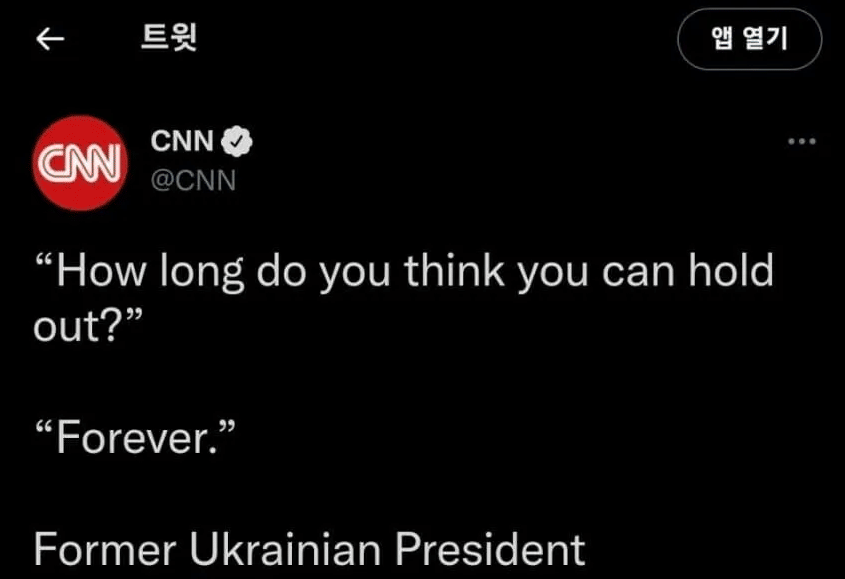Image resolution: width=845 pixels, height=579 pixels.
Task: Click the word "hold" in the tweet
Action: point(731,270)
